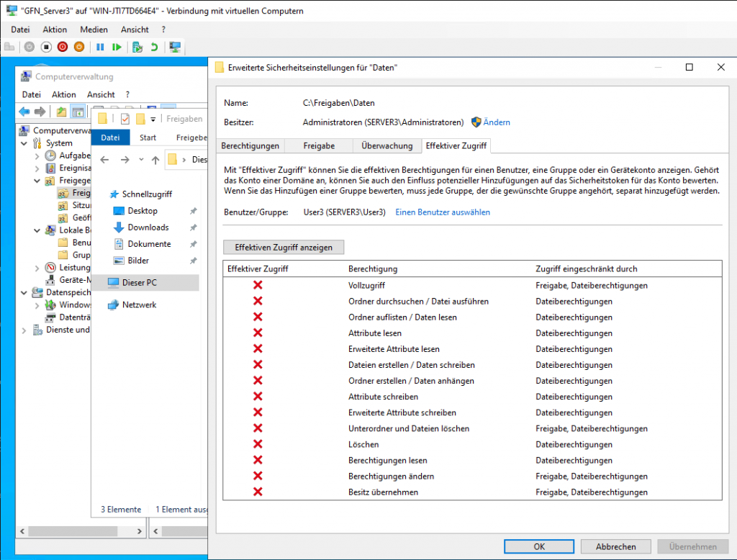
Task: Click the Enhanced Session monitor icon
Action: 174,47
